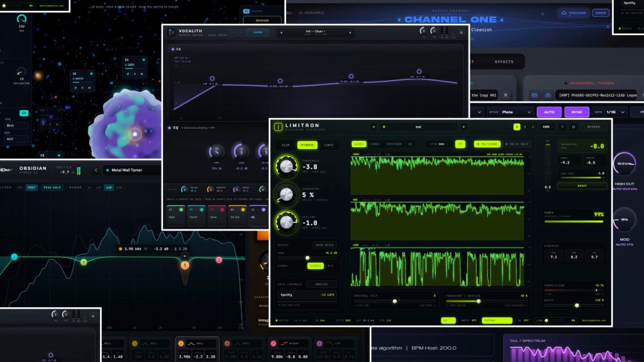Screen dimensions: 644x362
Task: Go to next preset in Limitron
Action: click(x=464, y=127)
